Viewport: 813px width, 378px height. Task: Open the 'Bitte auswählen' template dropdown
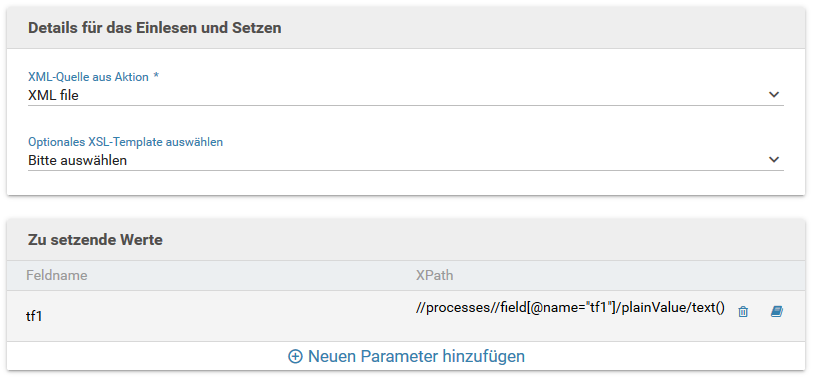[405, 160]
